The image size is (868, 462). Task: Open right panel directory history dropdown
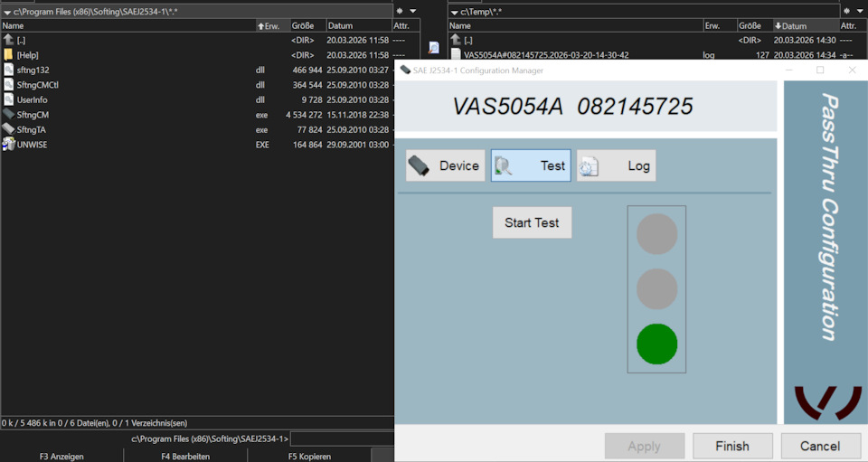click(860, 11)
